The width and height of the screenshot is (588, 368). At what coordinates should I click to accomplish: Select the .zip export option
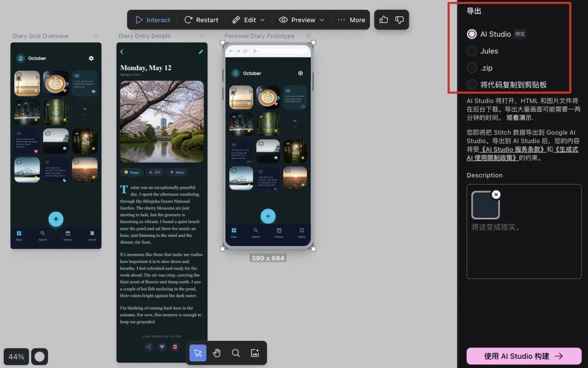coord(471,68)
